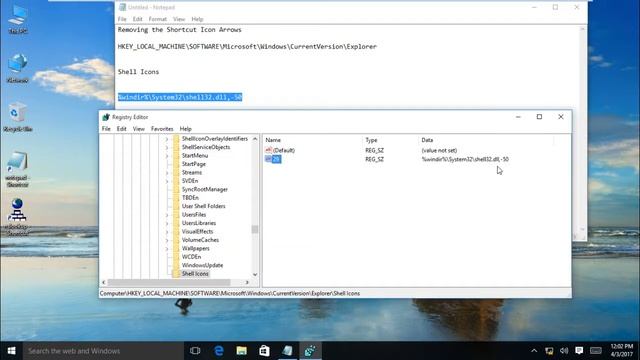Open Notepad's File menu
Viewport: 640px width, 360px height.
[122, 19]
